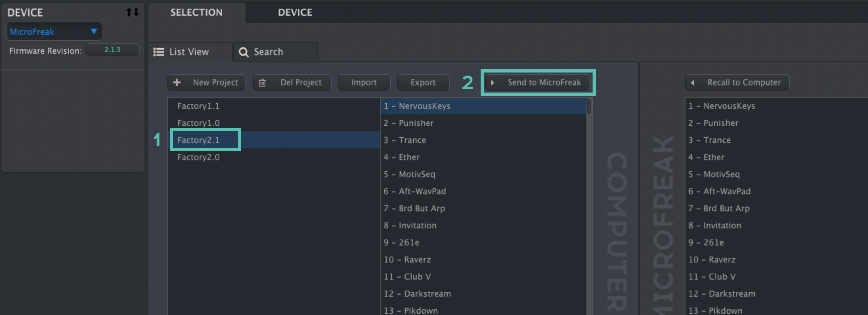Click the Recall to Computer arrow icon
The height and width of the screenshot is (315, 868).
click(x=692, y=83)
